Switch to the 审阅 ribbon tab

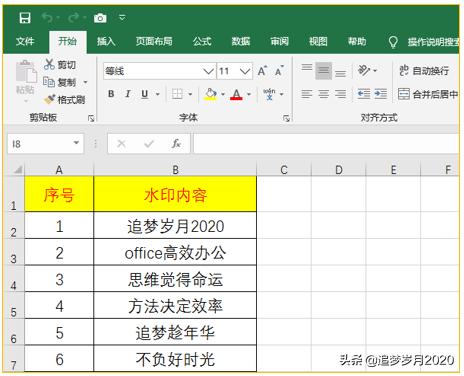[279, 41]
